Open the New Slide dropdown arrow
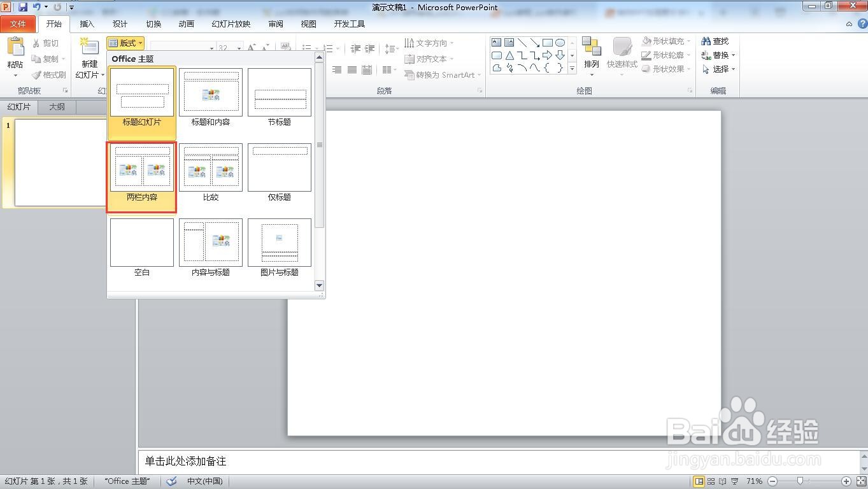Image resolution: width=868 pixels, height=489 pixels. click(102, 75)
